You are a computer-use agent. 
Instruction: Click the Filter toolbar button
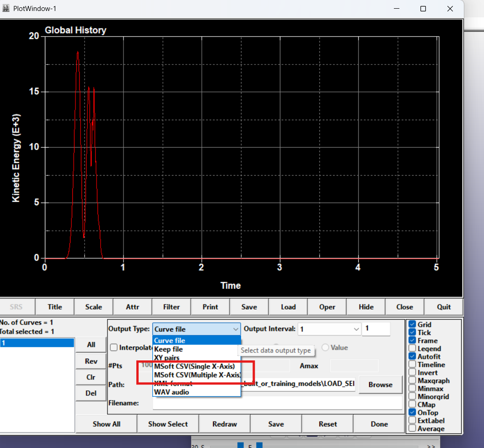click(x=172, y=307)
